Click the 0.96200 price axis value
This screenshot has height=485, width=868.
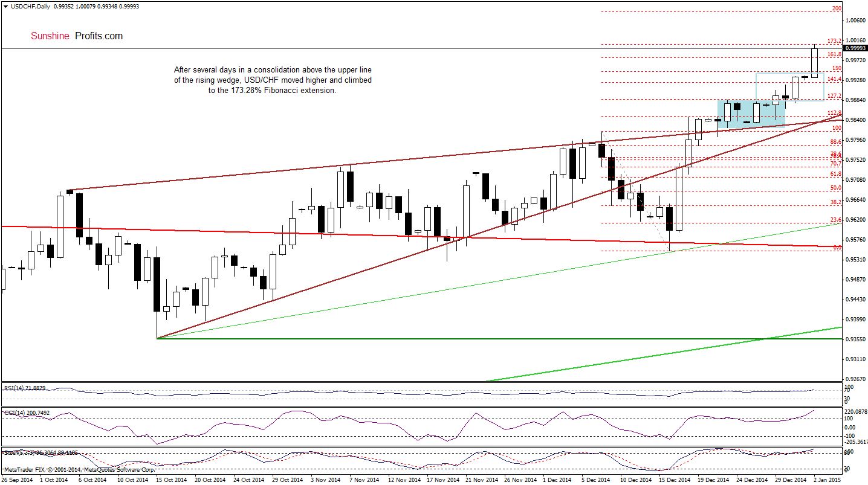point(855,220)
